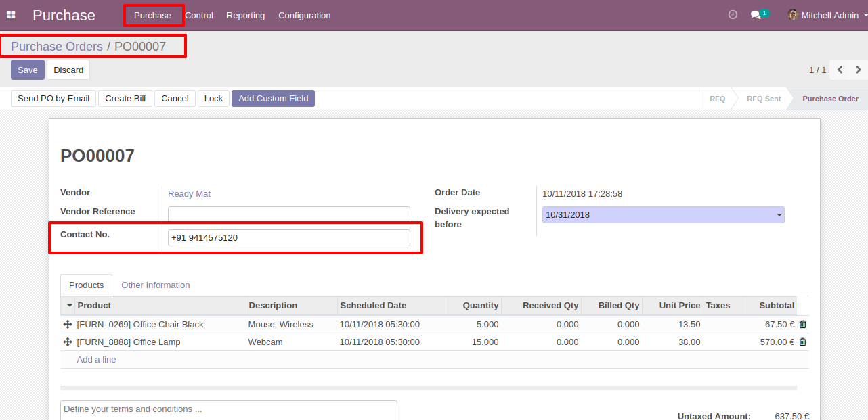Click the quantity 5.000 cell

click(475, 325)
